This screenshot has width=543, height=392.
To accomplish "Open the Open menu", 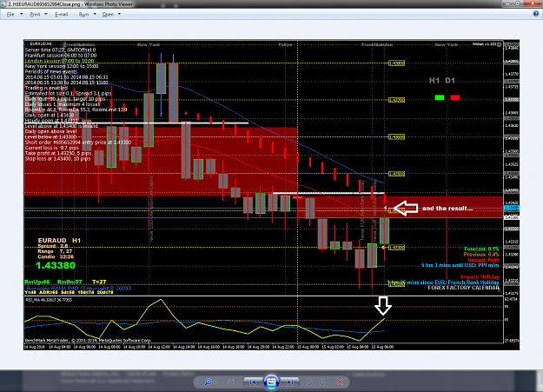I will click(x=108, y=14).
